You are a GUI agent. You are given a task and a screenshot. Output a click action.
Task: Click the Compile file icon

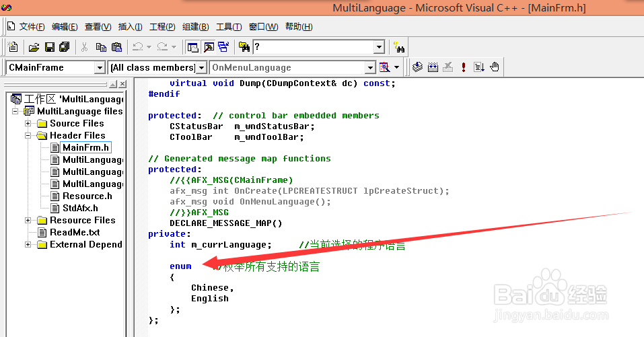(417, 67)
